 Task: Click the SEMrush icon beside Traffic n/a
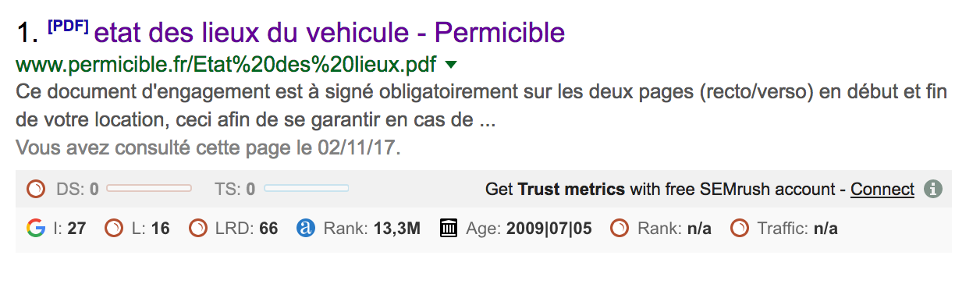(739, 229)
